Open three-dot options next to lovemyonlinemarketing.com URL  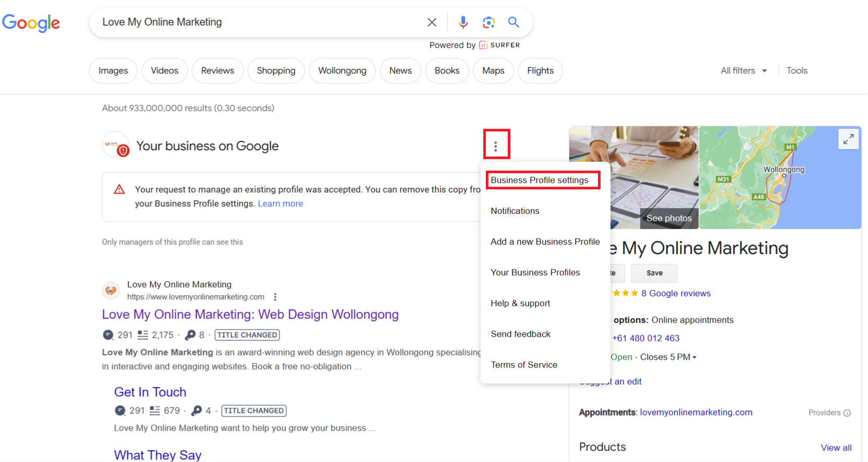click(x=275, y=297)
